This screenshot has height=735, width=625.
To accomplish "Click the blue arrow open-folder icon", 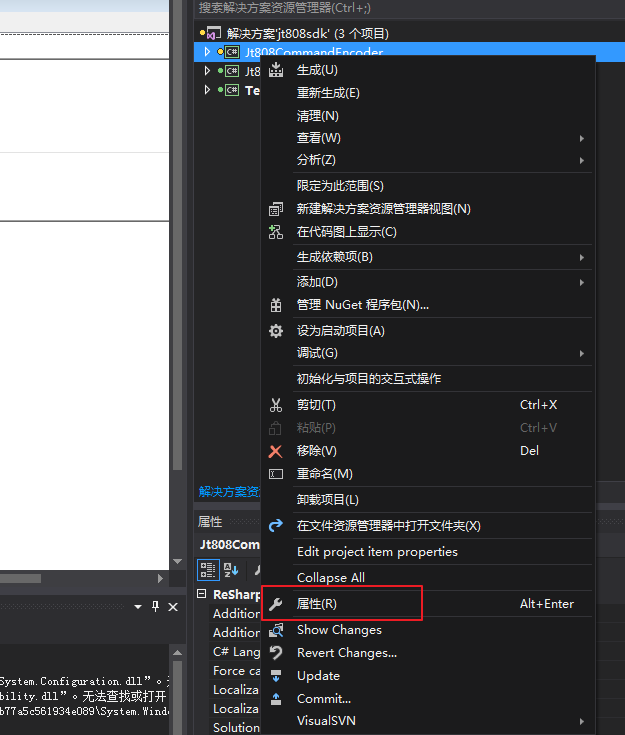I will pos(276,525).
